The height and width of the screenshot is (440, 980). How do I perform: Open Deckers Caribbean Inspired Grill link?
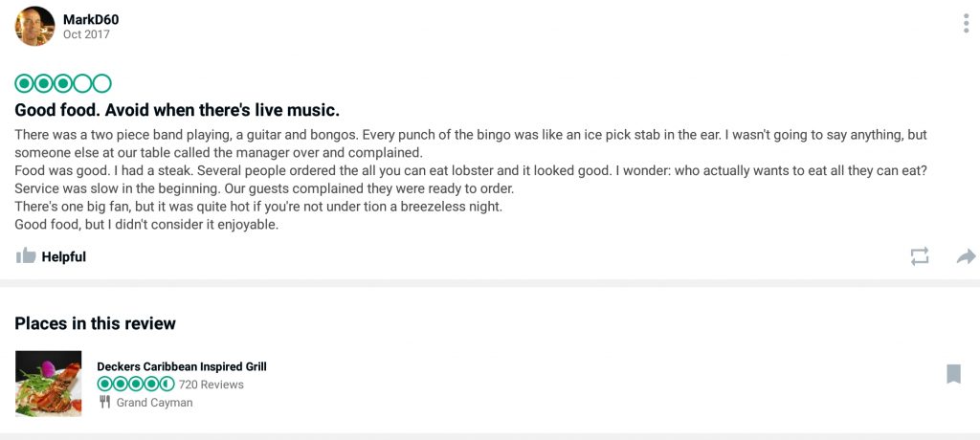(x=182, y=366)
